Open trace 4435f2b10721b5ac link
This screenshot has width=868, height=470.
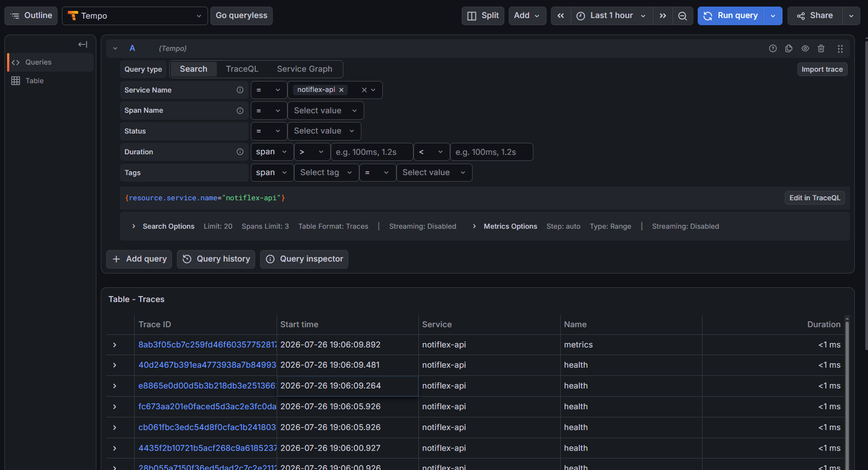[x=208, y=448]
